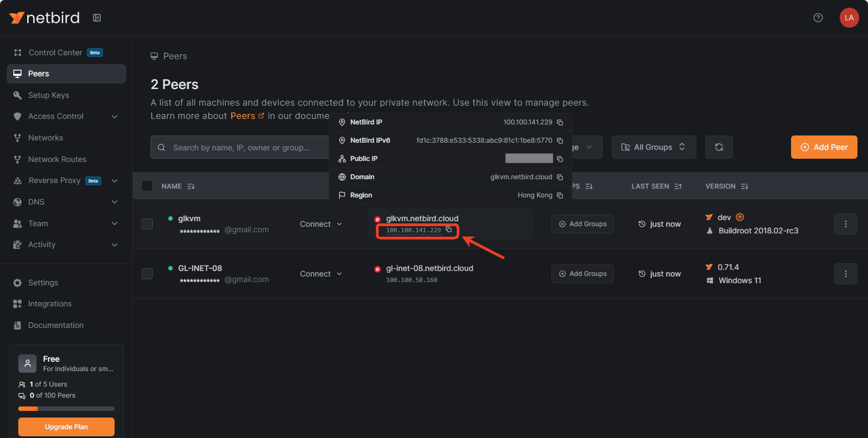Screen dimensions: 868x438
Task: Click the Windows icon next to Windows 11
Action: [x=710, y=280]
